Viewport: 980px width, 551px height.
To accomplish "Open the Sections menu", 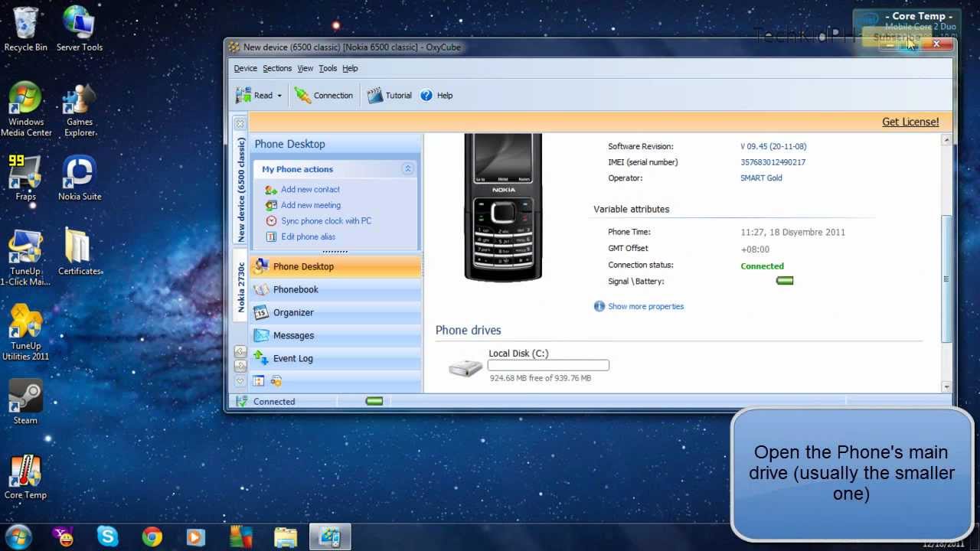I will click(277, 68).
